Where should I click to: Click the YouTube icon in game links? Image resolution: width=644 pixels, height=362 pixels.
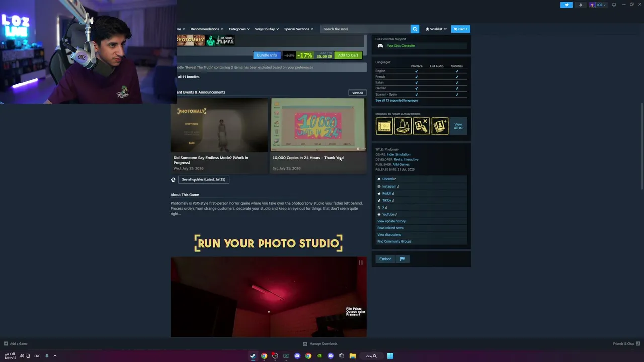(379, 214)
